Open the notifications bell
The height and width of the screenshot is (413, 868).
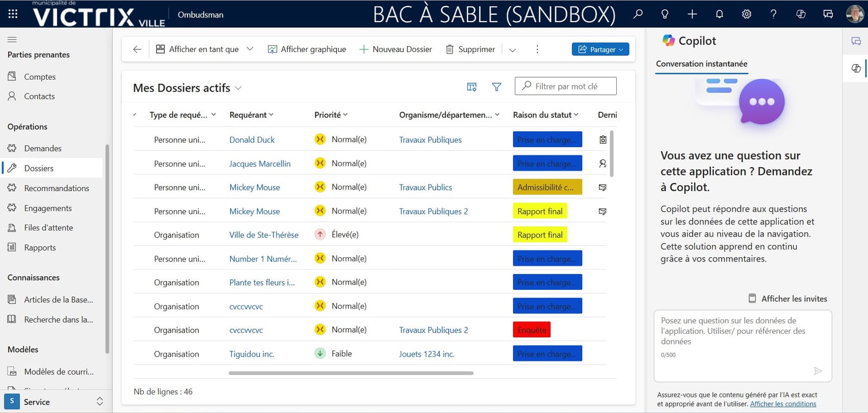click(x=719, y=14)
